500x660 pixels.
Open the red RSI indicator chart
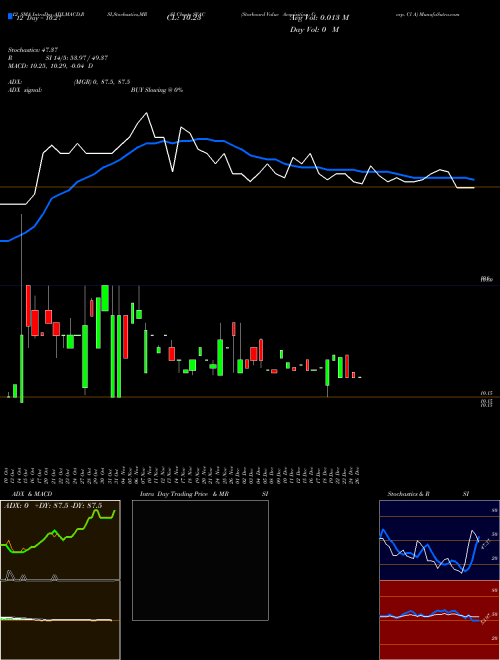[439, 620]
